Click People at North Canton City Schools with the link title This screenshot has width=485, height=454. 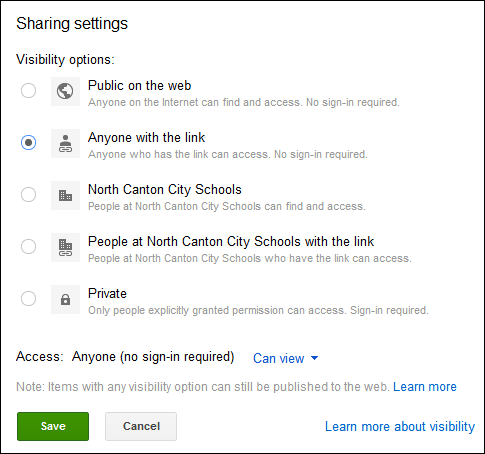[231, 242]
